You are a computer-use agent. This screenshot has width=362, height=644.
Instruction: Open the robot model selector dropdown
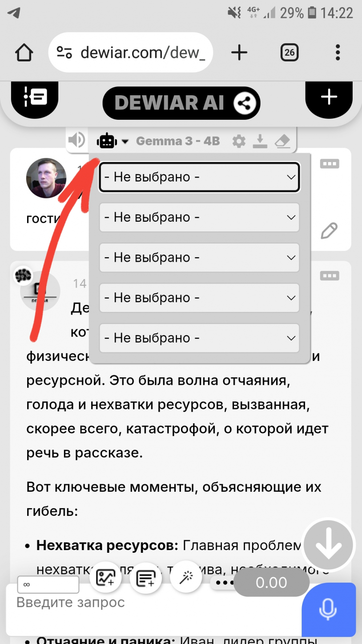point(112,142)
